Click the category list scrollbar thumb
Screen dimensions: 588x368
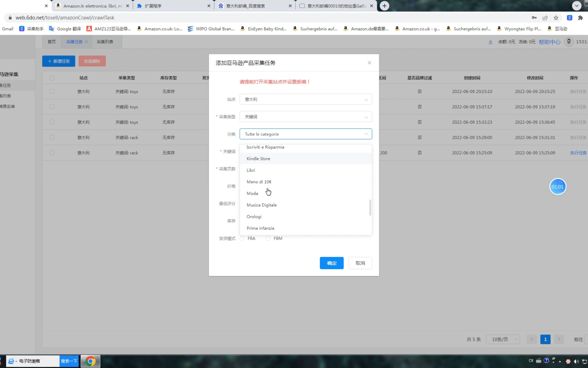pyautogui.click(x=370, y=208)
